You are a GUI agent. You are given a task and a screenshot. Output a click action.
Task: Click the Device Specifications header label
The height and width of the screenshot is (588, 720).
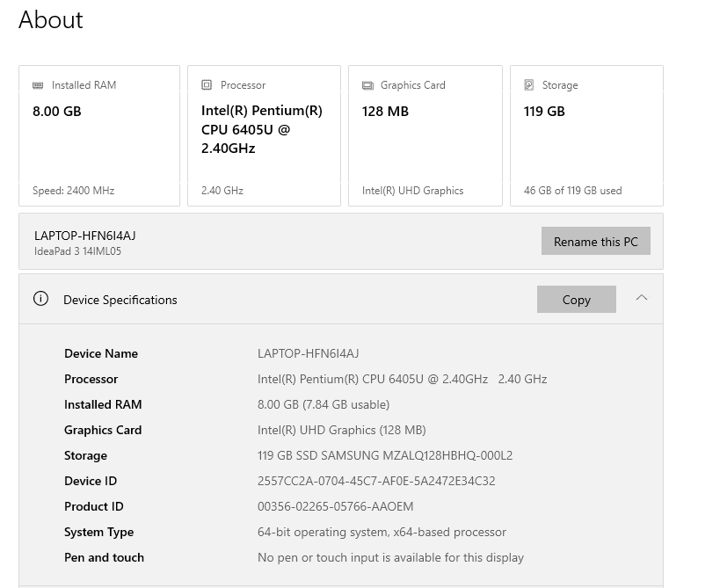click(120, 300)
